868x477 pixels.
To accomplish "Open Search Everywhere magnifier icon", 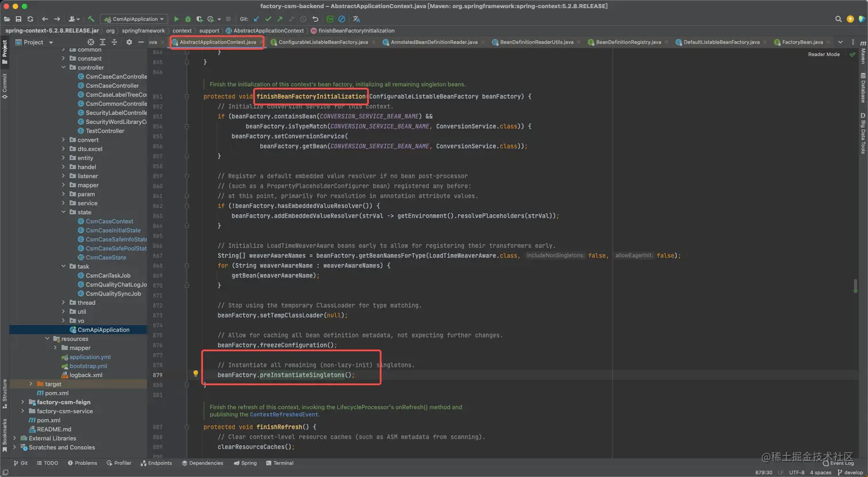I will coord(838,19).
